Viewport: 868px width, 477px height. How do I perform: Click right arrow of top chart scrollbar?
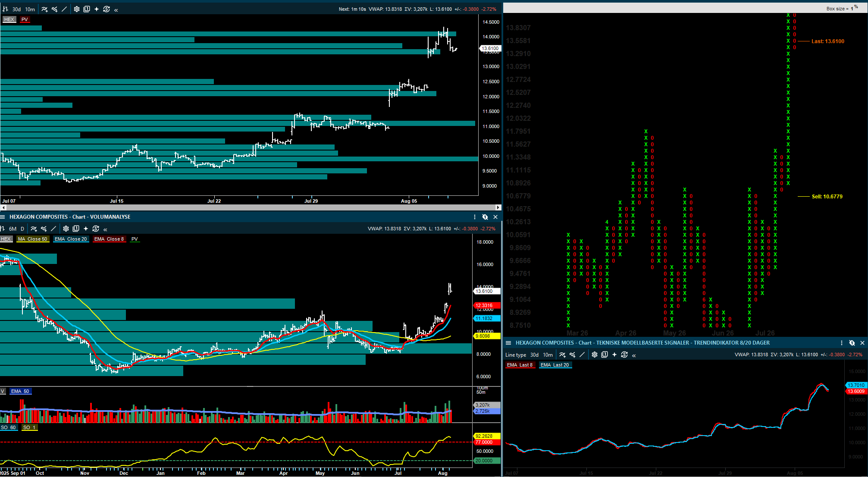(x=498, y=207)
